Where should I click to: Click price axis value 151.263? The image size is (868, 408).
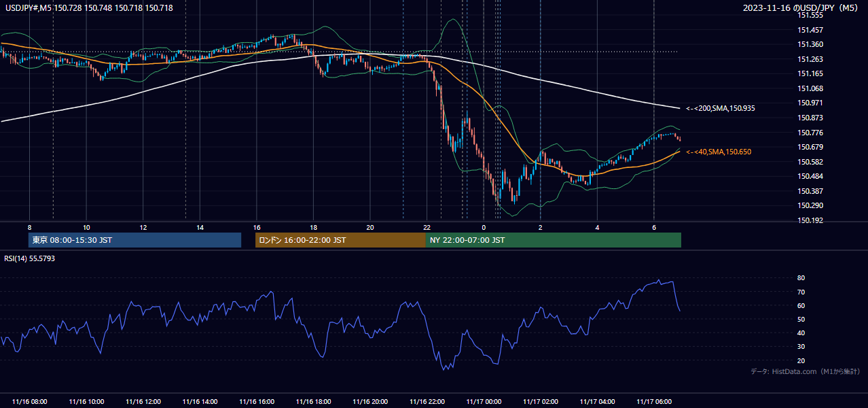click(810, 59)
